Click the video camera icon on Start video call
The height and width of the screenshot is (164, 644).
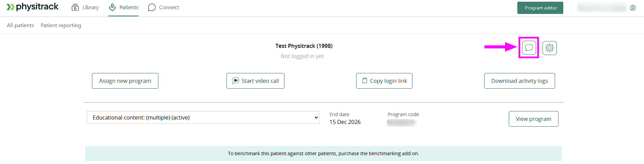[235, 81]
